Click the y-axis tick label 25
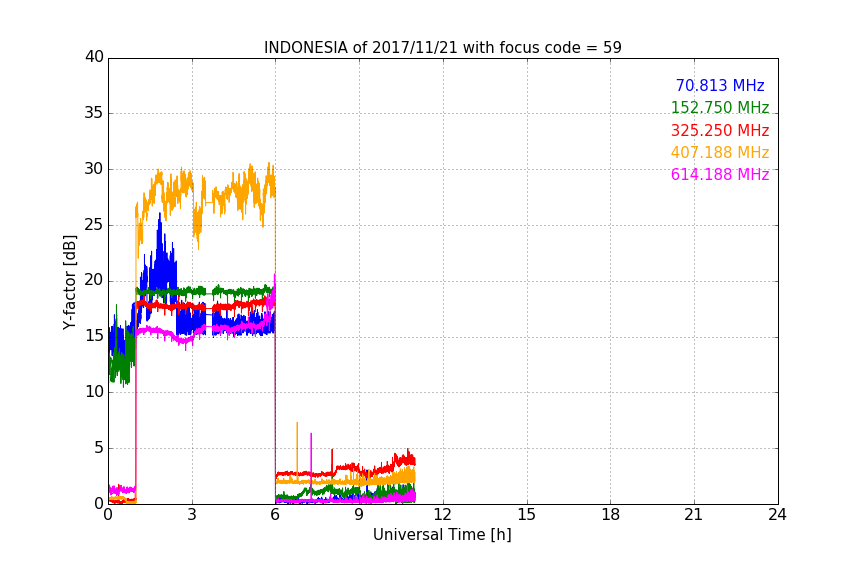 (94, 225)
